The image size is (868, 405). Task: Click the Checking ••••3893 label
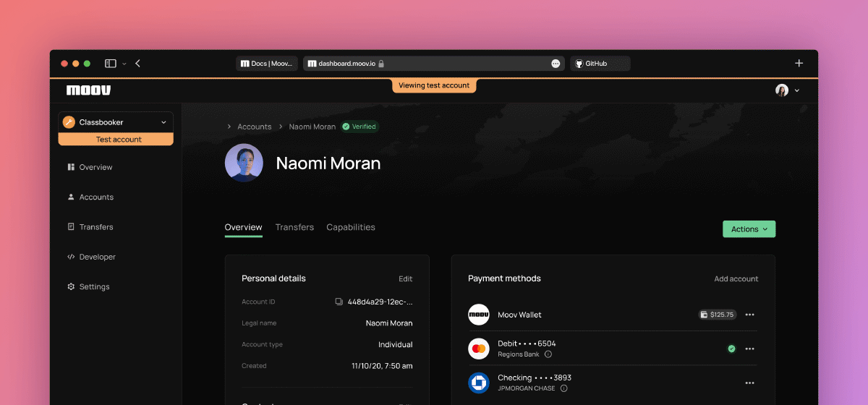(535, 378)
